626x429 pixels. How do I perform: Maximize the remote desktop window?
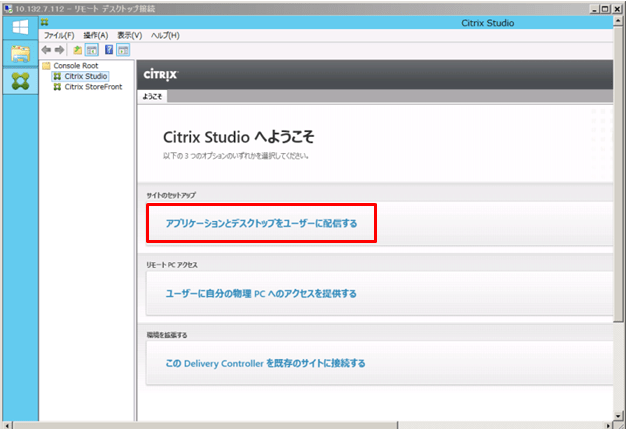click(606, 8)
